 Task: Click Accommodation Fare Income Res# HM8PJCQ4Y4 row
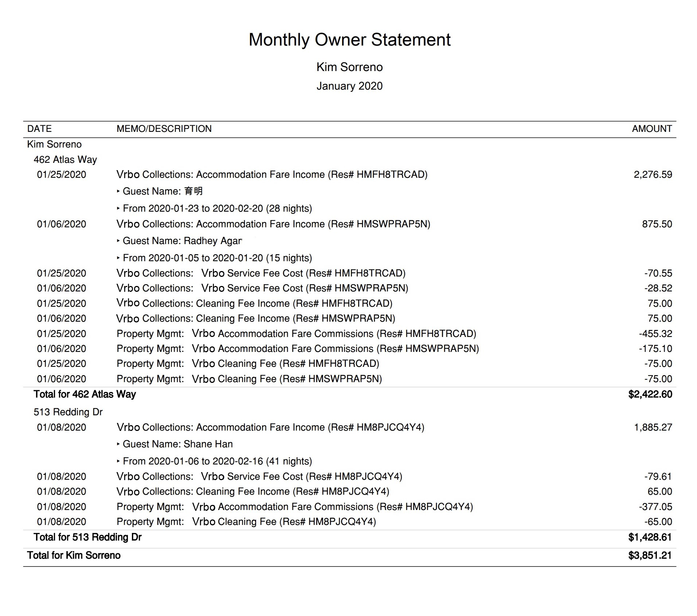click(x=349, y=427)
